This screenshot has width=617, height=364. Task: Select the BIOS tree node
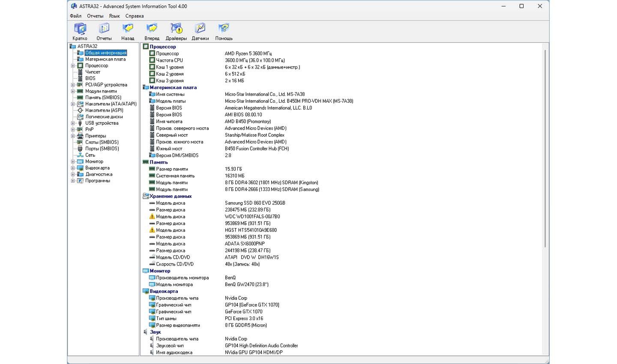point(90,78)
